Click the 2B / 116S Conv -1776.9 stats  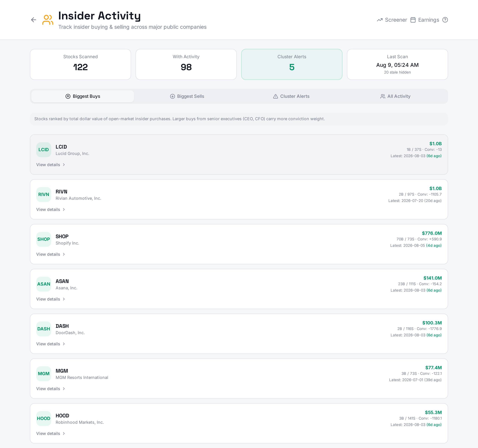[419, 329]
